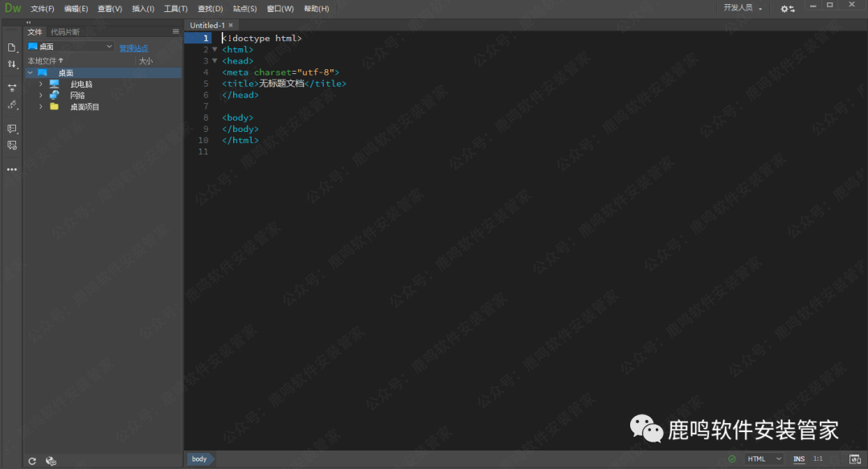Click the Apply Comment icon
This screenshot has height=469, width=868.
(12, 129)
